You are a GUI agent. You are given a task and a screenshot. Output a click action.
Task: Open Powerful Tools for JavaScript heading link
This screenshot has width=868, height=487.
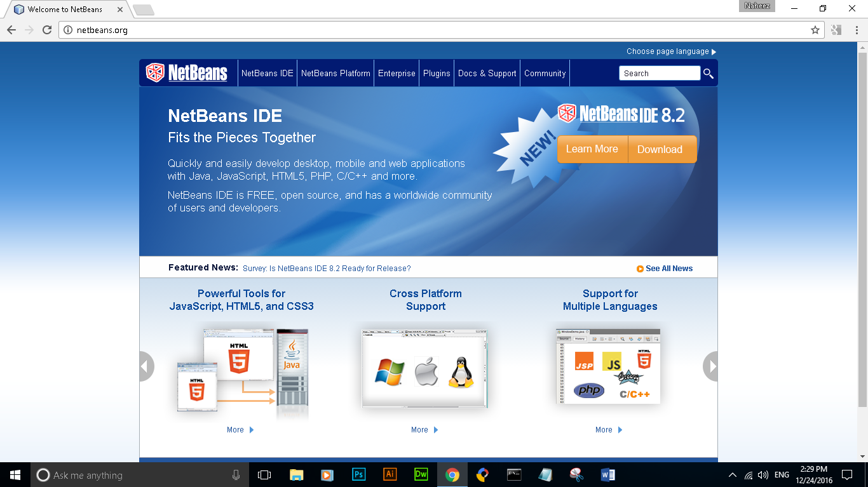point(241,300)
